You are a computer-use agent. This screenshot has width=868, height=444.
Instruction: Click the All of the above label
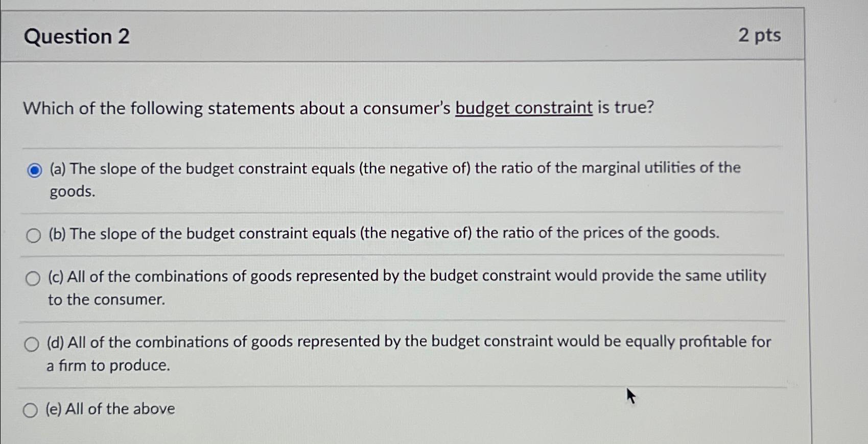coord(110,408)
